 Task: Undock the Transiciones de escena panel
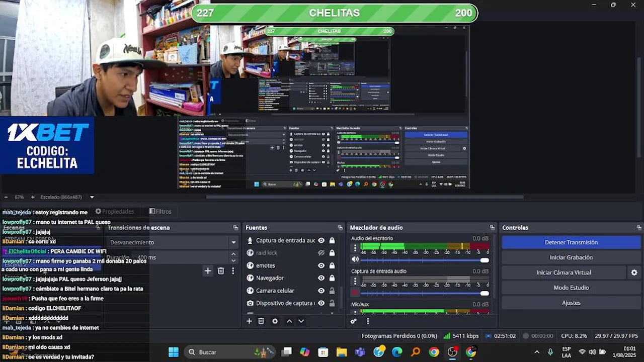point(235,228)
